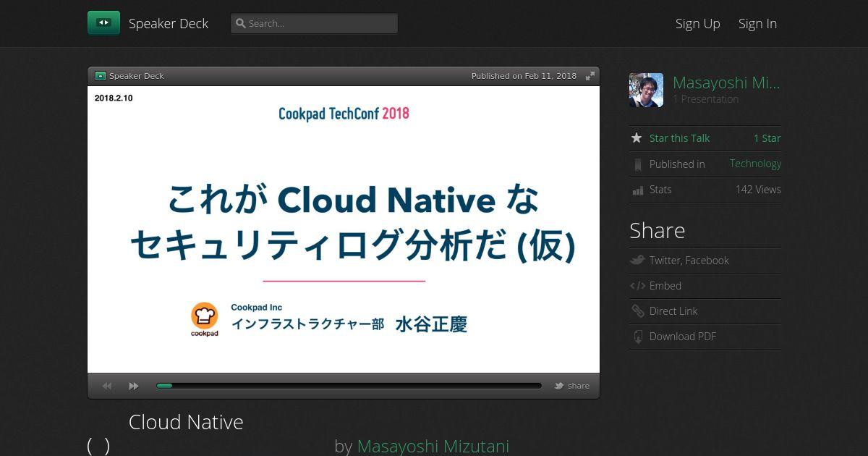Click the magnifier icon in search box
The image size is (868, 456).
pyautogui.click(x=241, y=23)
